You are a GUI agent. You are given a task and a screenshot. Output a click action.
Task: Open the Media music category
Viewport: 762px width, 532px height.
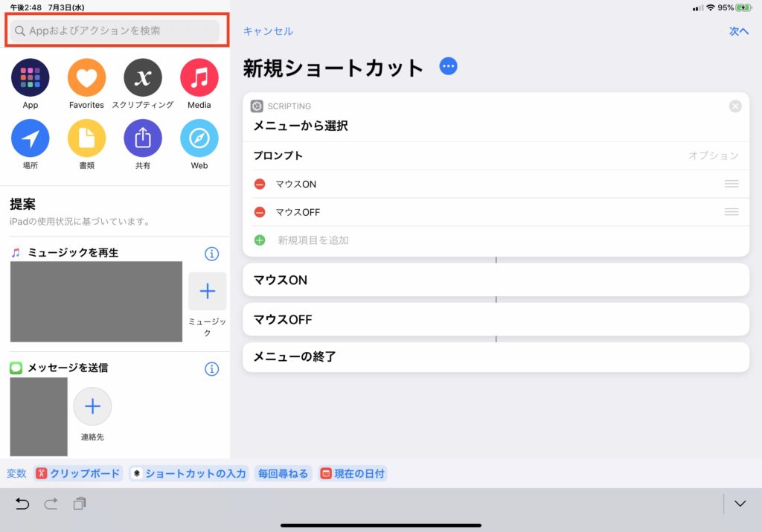[199, 77]
